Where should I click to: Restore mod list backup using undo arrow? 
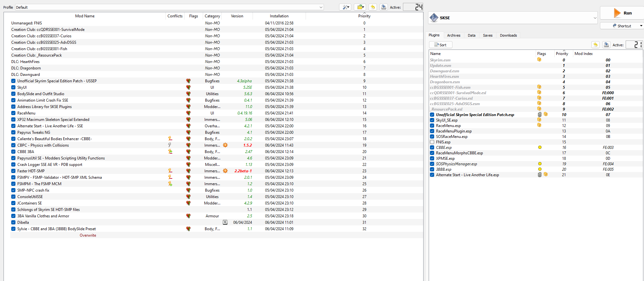pos(373,7)
